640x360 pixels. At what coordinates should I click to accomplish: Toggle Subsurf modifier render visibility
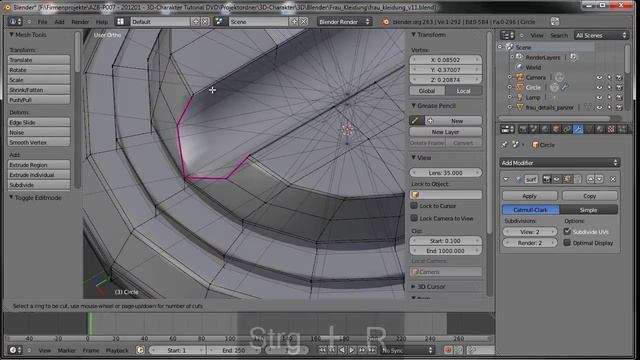547,179
